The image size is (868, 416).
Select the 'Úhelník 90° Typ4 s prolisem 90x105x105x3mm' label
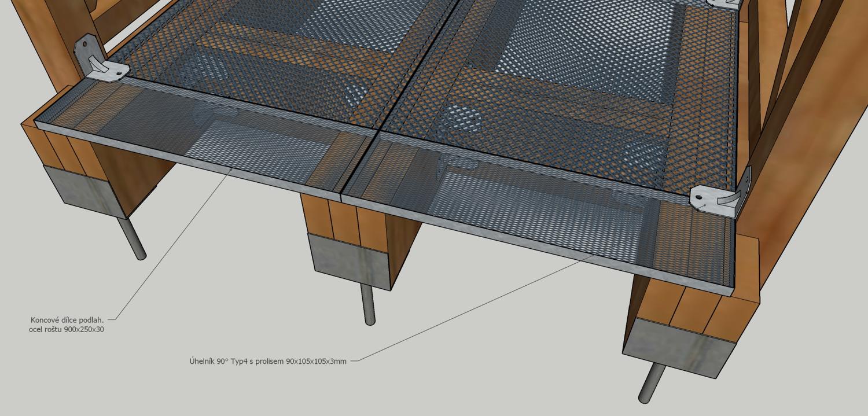click(268, 362)
